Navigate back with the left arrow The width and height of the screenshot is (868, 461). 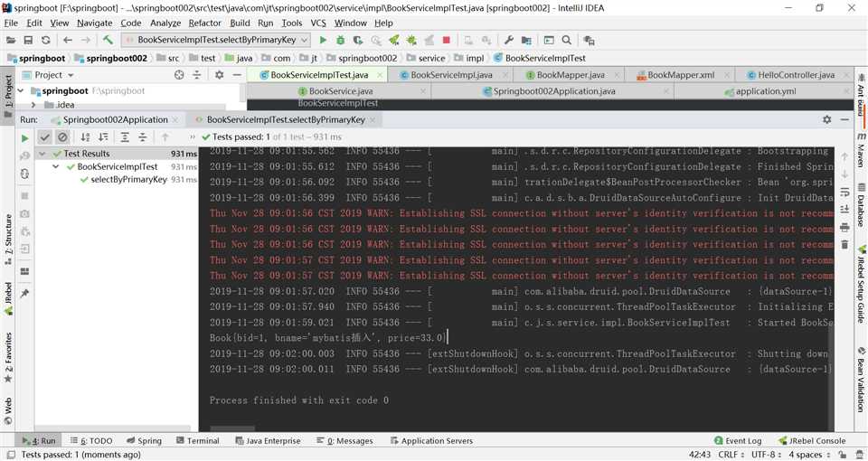click(68, 41)
